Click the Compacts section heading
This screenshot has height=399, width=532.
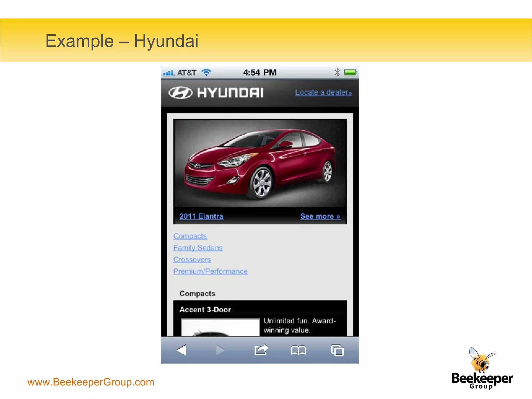click(197, 294)
